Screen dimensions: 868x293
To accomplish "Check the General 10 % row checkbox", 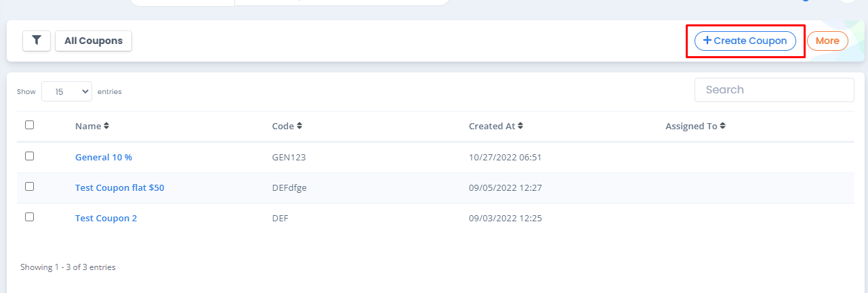I will point(29,156).
